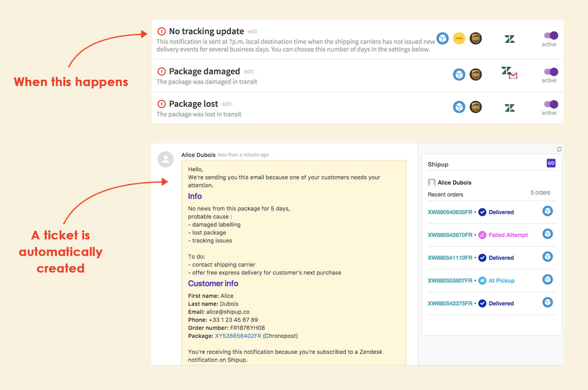Toggle off the No tracking update notification
The image size is (588, 390).
point(551,35)
